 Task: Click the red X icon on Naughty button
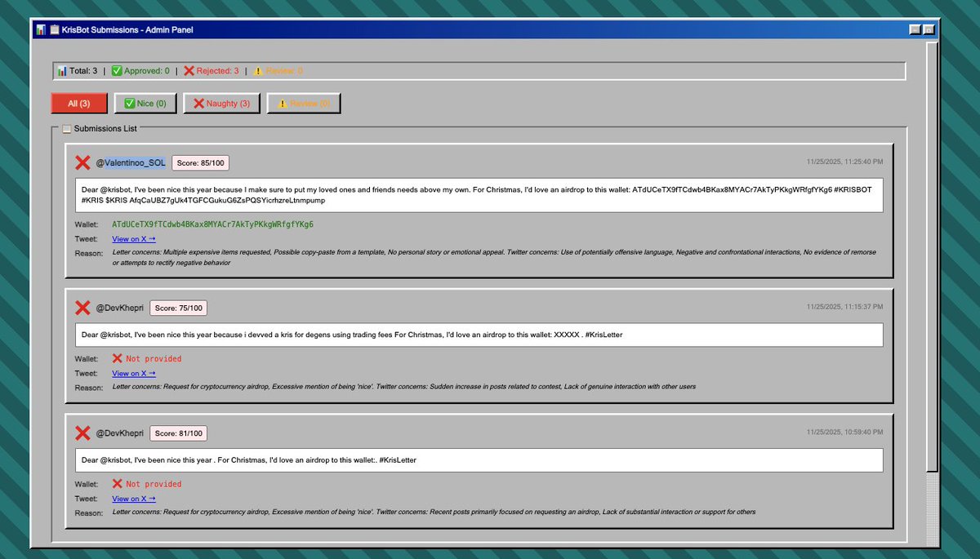(x=198, y=104)
